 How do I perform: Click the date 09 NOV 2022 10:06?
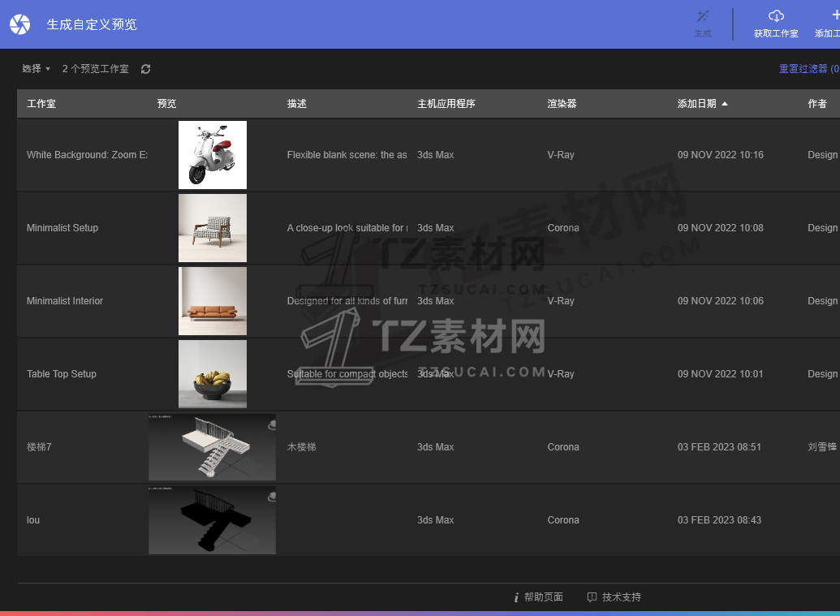tap(721, 301)
